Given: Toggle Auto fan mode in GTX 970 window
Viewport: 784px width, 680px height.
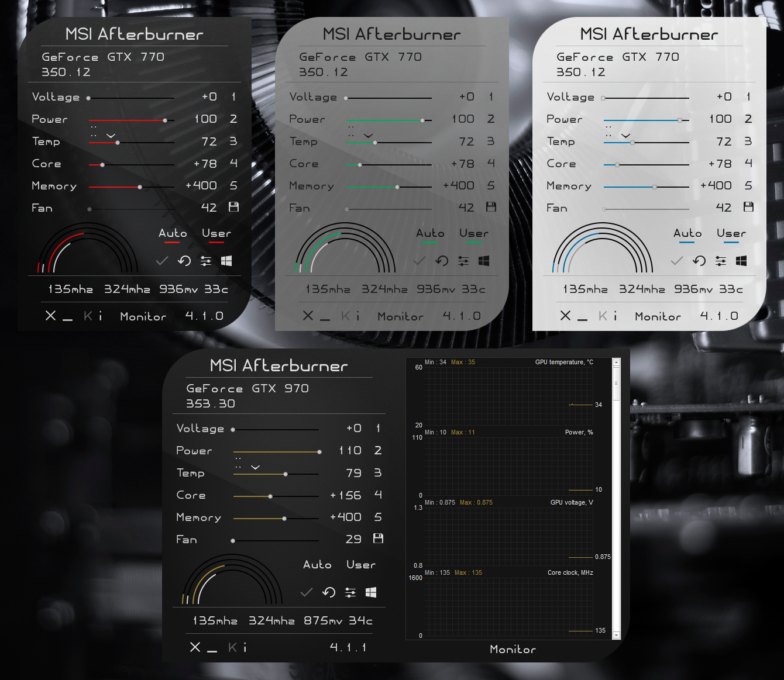Looking at the screenshot, I should [317, 565].
